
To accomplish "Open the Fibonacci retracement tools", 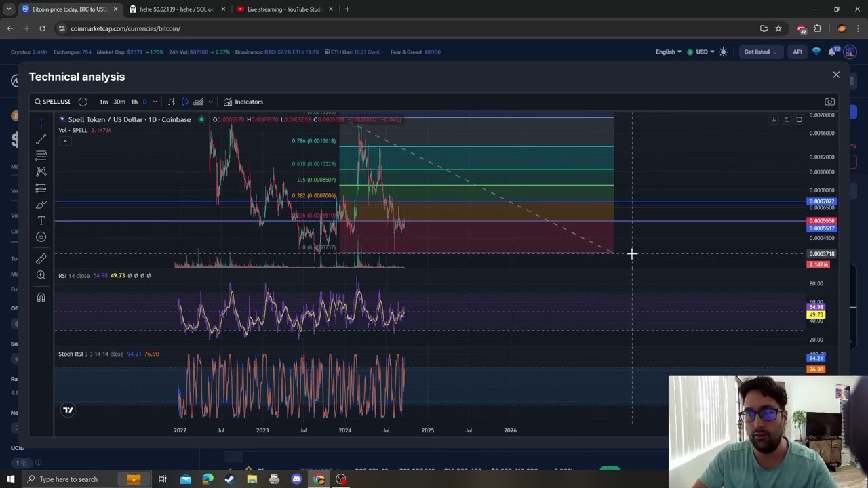I will click(41, 155).
